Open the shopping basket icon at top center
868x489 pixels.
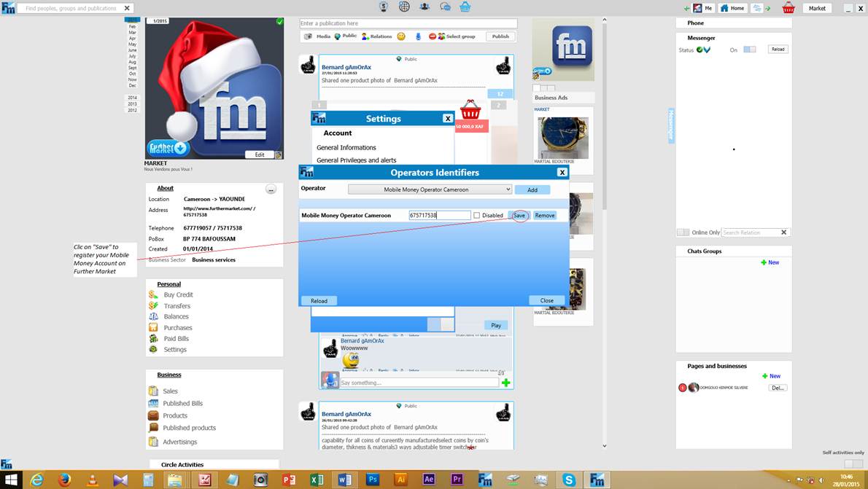465,7
